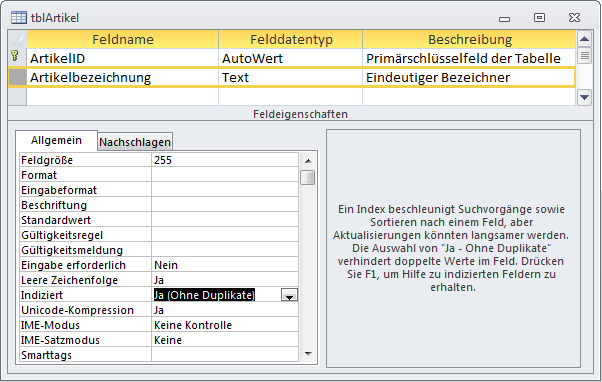Click the empty Feldname cell in third row
This screenshot has height=382, width=602.
pos(122,97)
